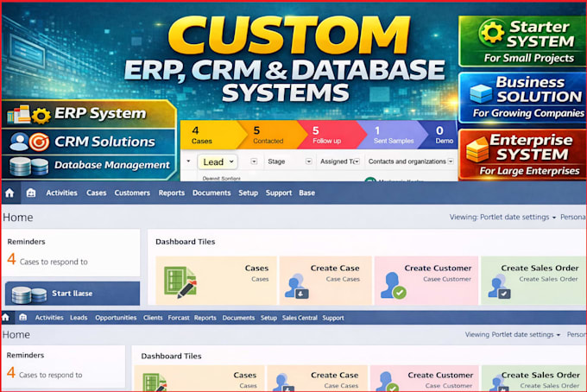Click the Business Solution banner
The image size is (587, 392).
[522, 98]
